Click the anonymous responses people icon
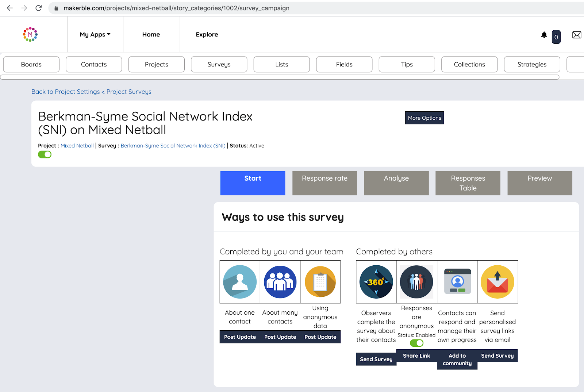This screenshot has height=392, width=584. tap(416, 282)
